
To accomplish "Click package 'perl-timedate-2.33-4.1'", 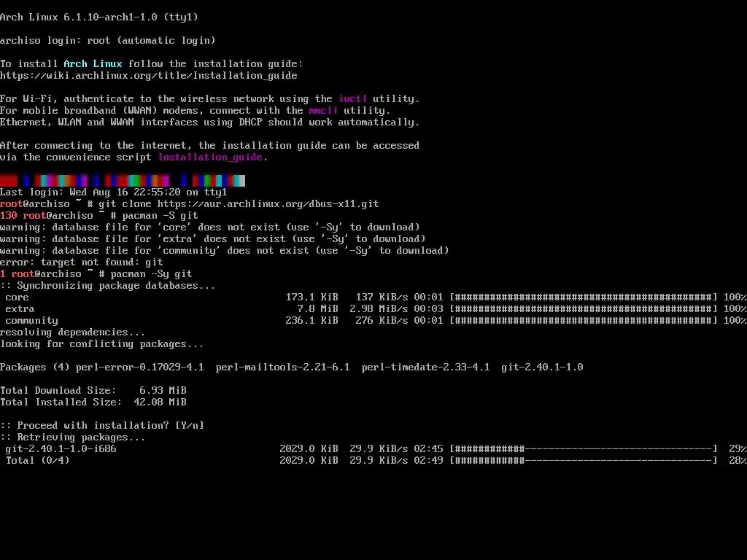I will [425, 367].
